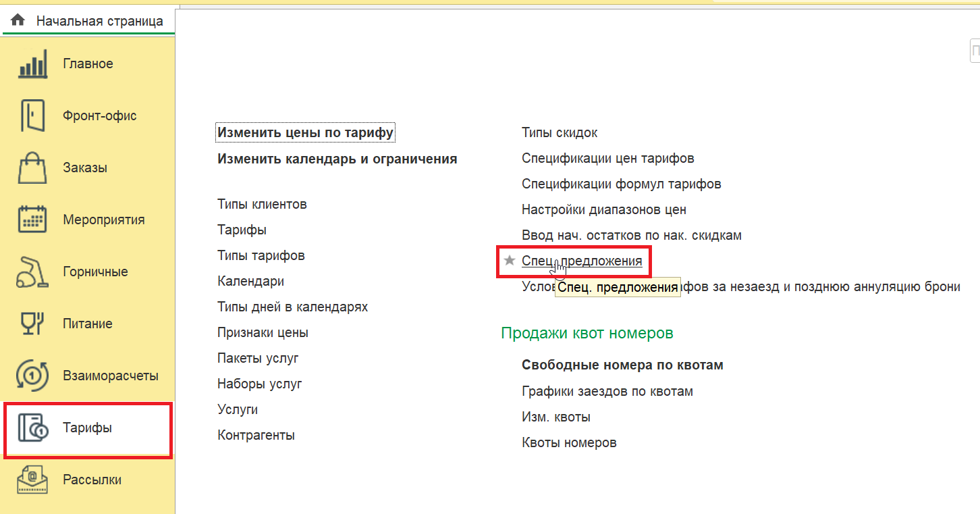Screen dimensions: 980x514
Task: Open the Наборы услуг link
Action: coord(260,384)
